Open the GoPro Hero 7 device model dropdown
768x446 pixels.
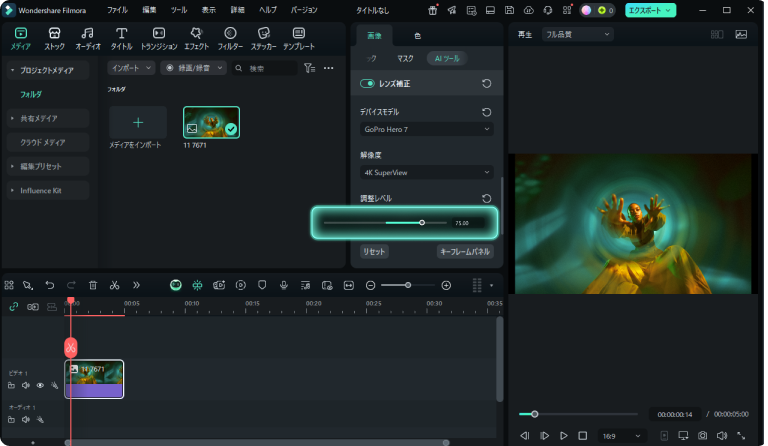[427, 129]
